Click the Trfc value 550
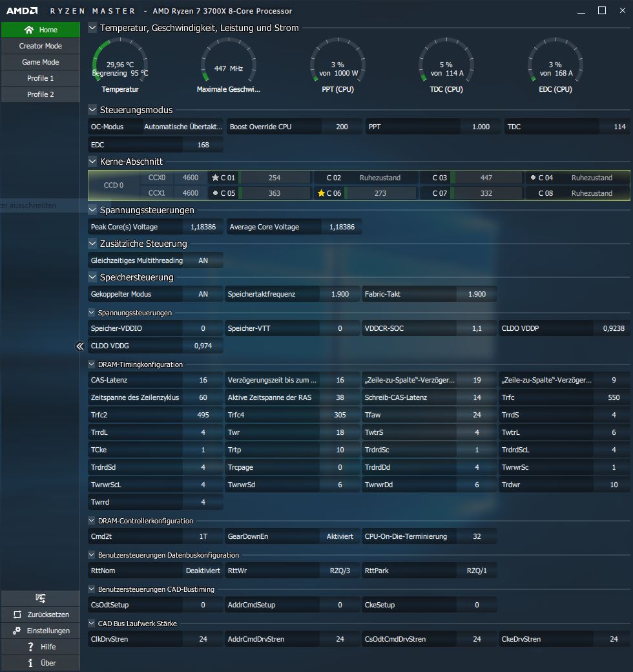Viewport: 633px width, 672px height. (x=614, y=397)
